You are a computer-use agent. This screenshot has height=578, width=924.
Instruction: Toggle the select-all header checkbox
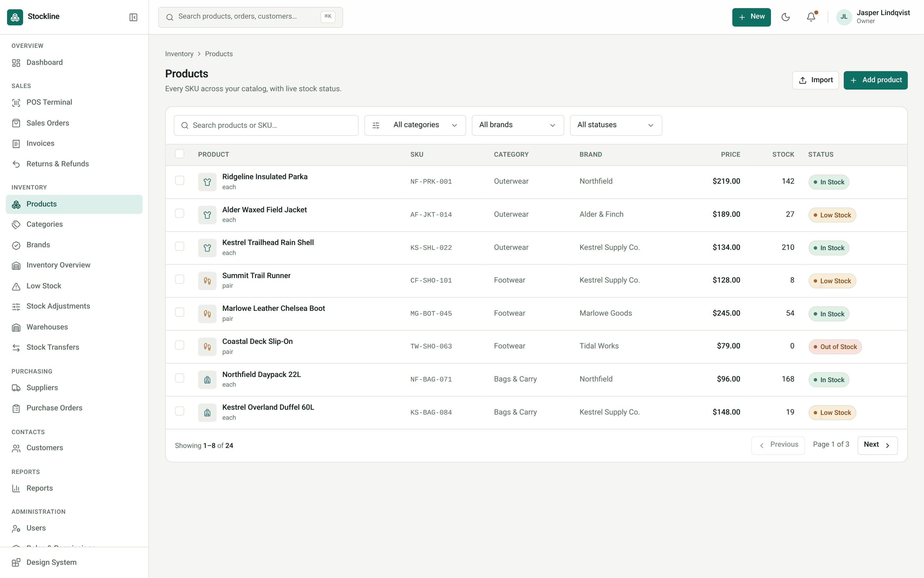click(179, 154)
